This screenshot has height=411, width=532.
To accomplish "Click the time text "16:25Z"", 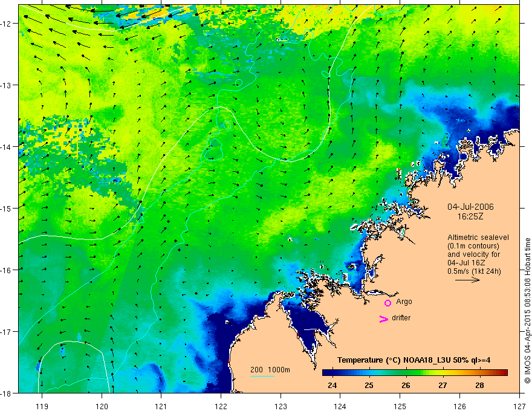I will (470, 216).
